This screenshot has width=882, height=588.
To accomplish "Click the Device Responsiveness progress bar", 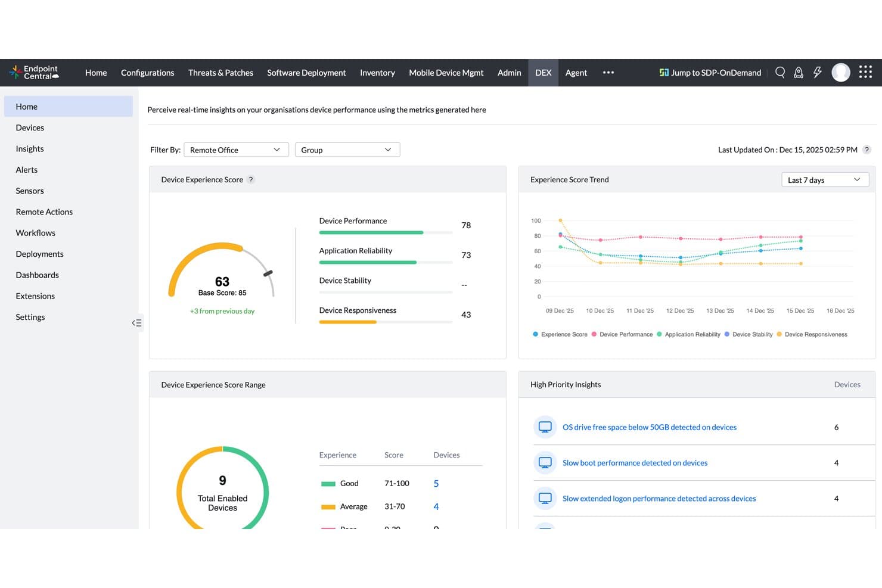I will tap(386, 322).
